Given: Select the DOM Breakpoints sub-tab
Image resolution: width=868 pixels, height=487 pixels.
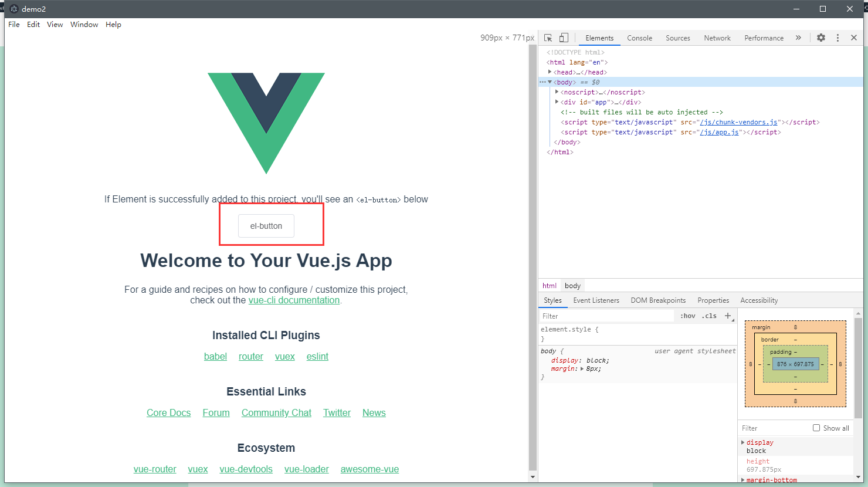Looking at the screenshot, I should coord(658,300).
